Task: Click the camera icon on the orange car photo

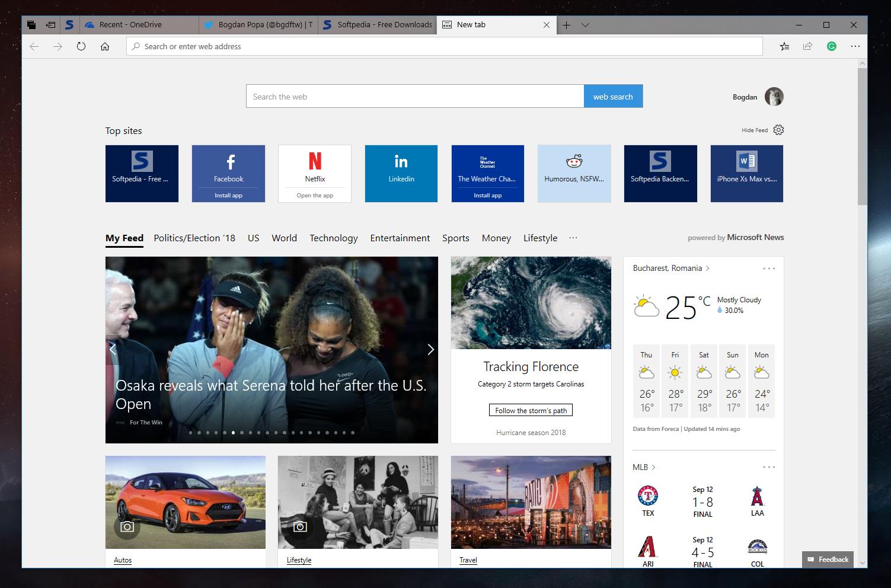Action: (x=126, y=526)
